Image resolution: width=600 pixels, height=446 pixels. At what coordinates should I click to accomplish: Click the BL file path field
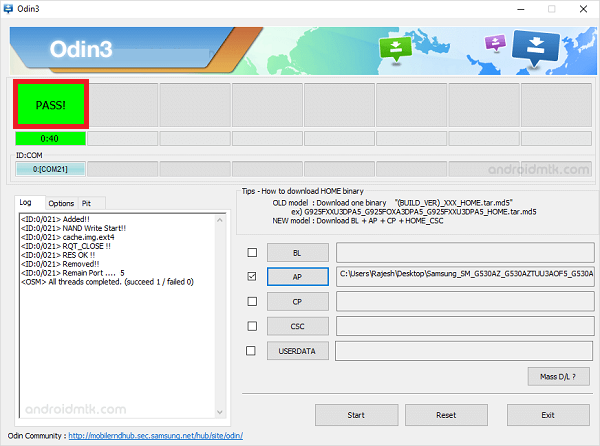pos(465,252)
